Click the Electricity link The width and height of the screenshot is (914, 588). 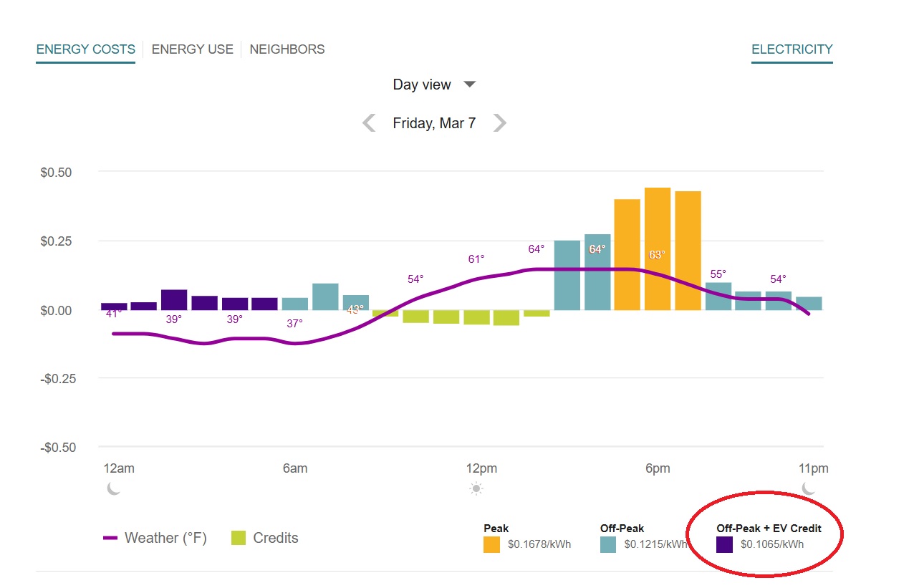tap(792, 49)
